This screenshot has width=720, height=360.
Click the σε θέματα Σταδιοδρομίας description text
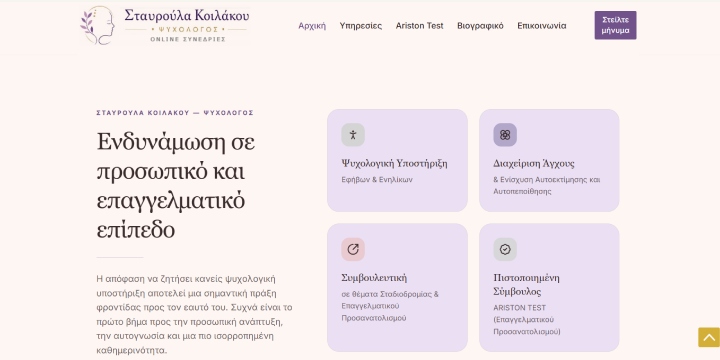pos(390,306)
